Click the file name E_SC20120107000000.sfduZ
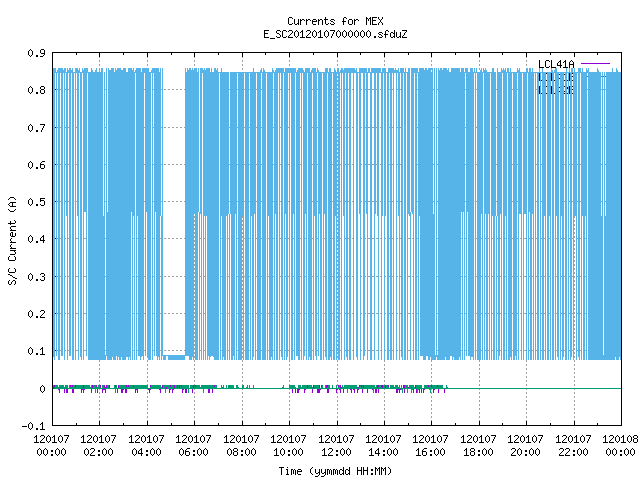 (335, 34)
